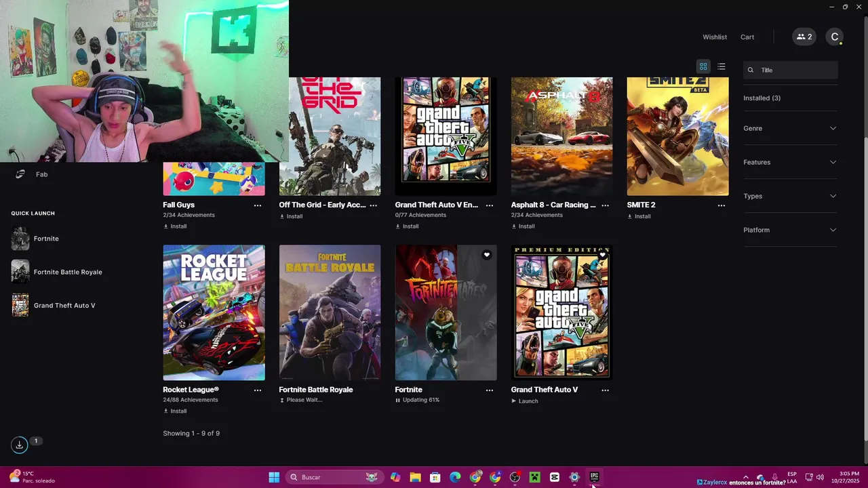This screenshot has width=868, height=488.
Task: Expand the Types filter
Action: 790,196
